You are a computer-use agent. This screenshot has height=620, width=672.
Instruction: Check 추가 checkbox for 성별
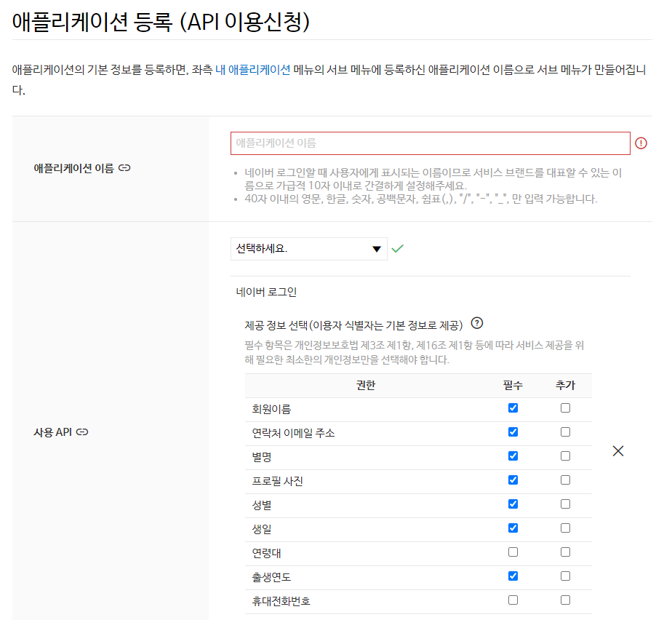click(x=565, y=504)
